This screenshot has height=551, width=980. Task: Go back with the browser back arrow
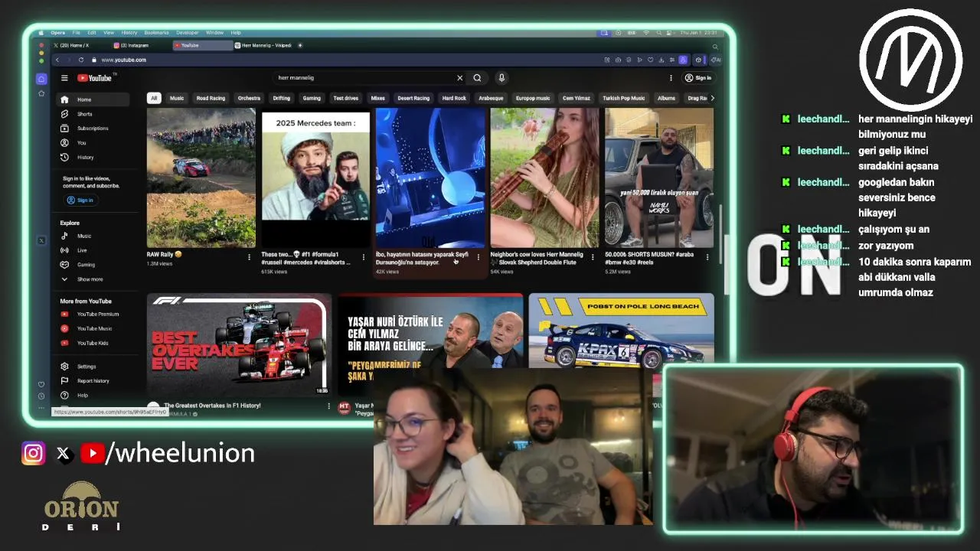[57, 60]
